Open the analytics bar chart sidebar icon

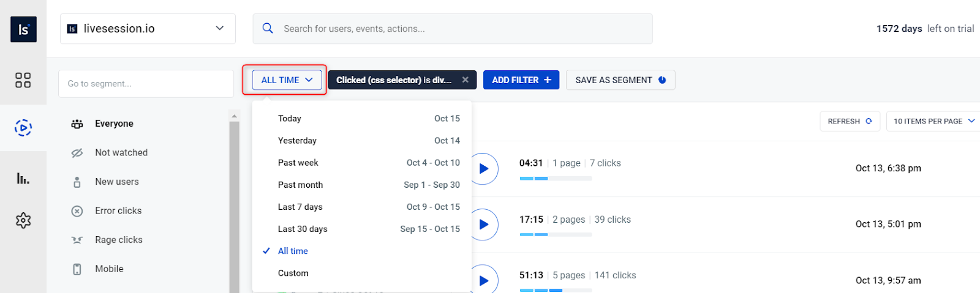tap(23, 178)
